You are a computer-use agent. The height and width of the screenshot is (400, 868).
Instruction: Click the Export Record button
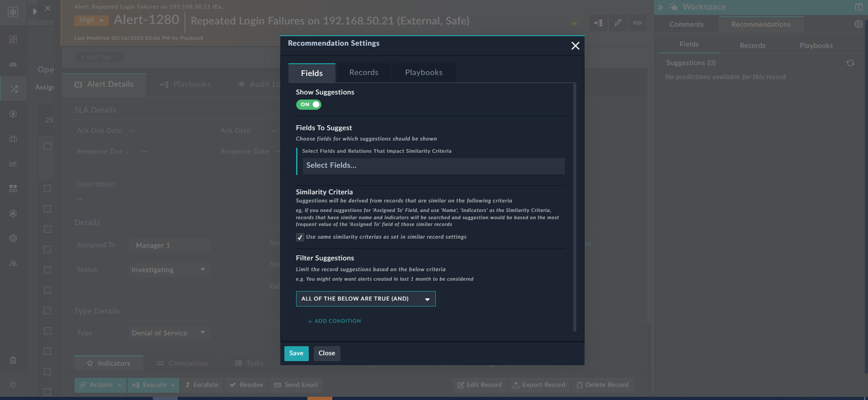[539, 385]
